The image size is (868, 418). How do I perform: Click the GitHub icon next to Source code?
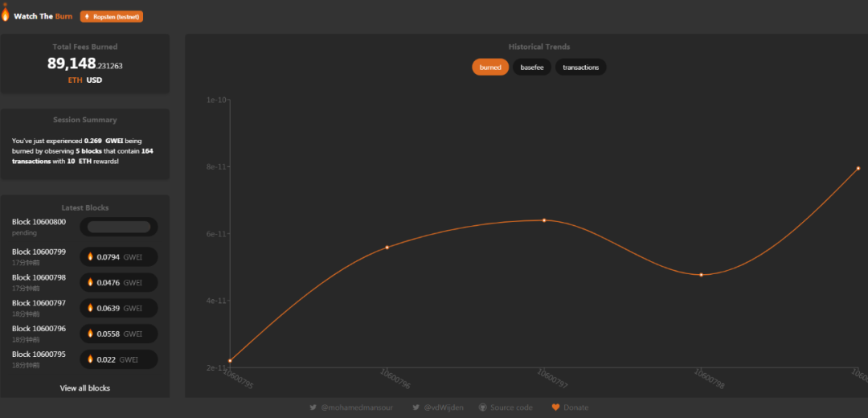point(482,408)
